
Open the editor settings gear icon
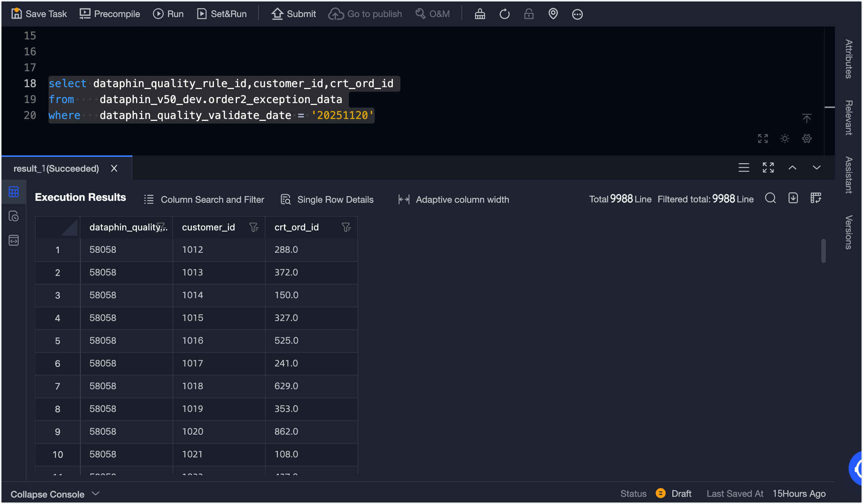click(x=807, y=139)
